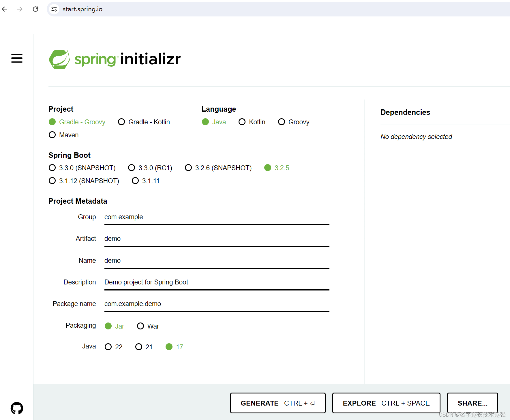The width and height of the screenshot is (510, 420).
Task: Click the GENERATE button
Action: [x=278, y=403]
